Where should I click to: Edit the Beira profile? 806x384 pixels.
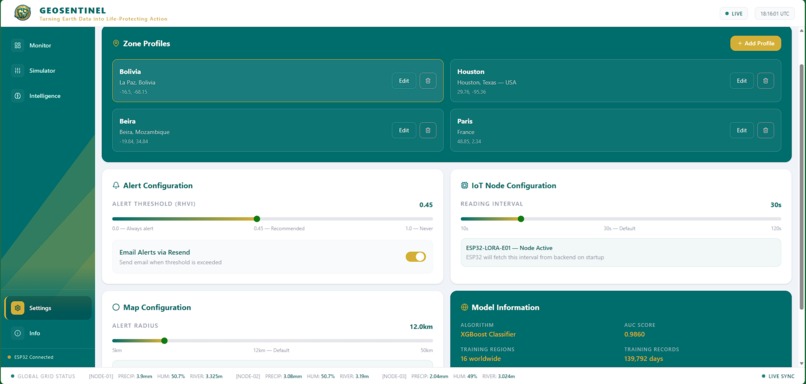404,131
